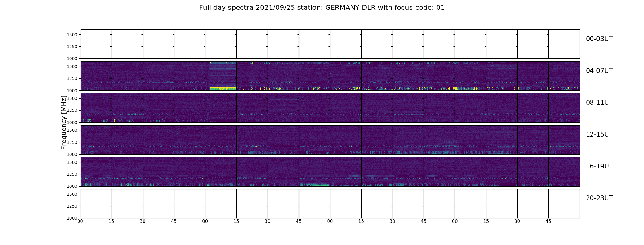Click the 1250 tick label of the 08-11UT panel

(72, 110)
